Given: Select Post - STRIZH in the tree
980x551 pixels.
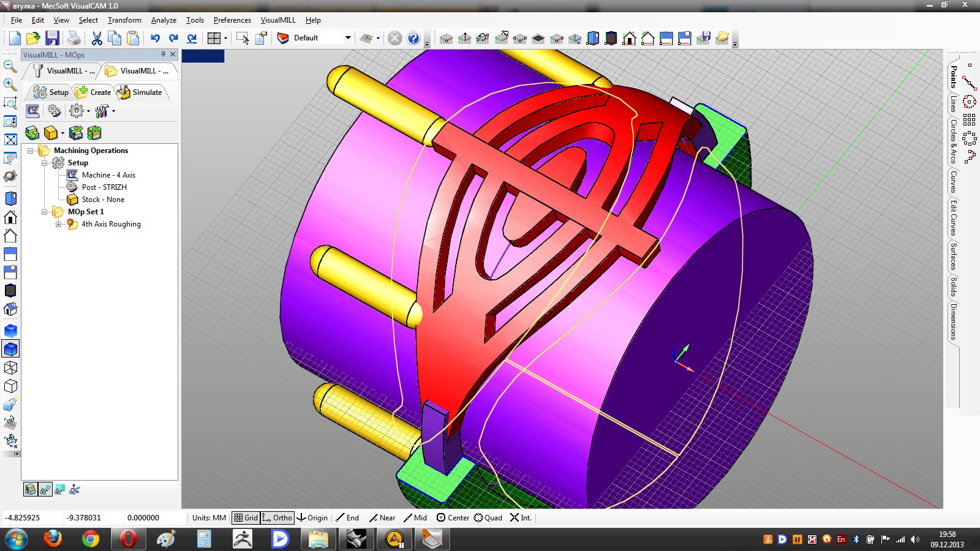Looking at the screenshot, I should [x=104, y=187].
